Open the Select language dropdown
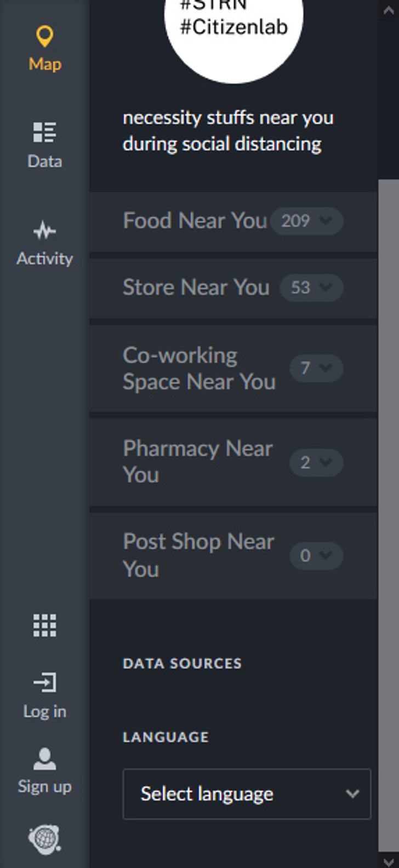 [247, 794]
